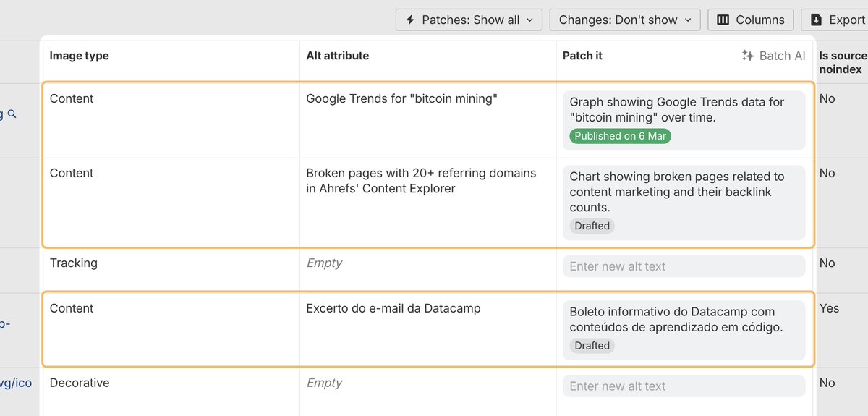868x416 pixels.
Task: Click the Empty alt cell in the Tracking row
Action: click(x=324, y=263)
